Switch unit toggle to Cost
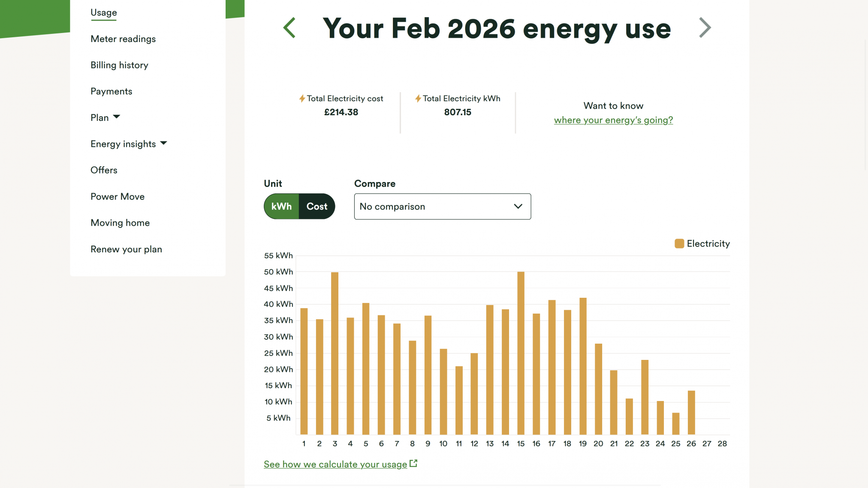Viewport: 868px width, 488px height. click(x=316, y=207)
